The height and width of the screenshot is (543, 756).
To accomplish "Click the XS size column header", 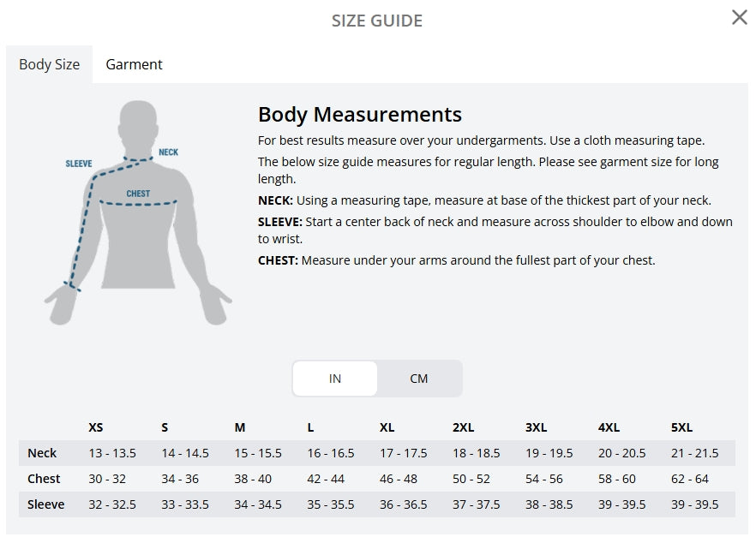I will tap(96, 427).
